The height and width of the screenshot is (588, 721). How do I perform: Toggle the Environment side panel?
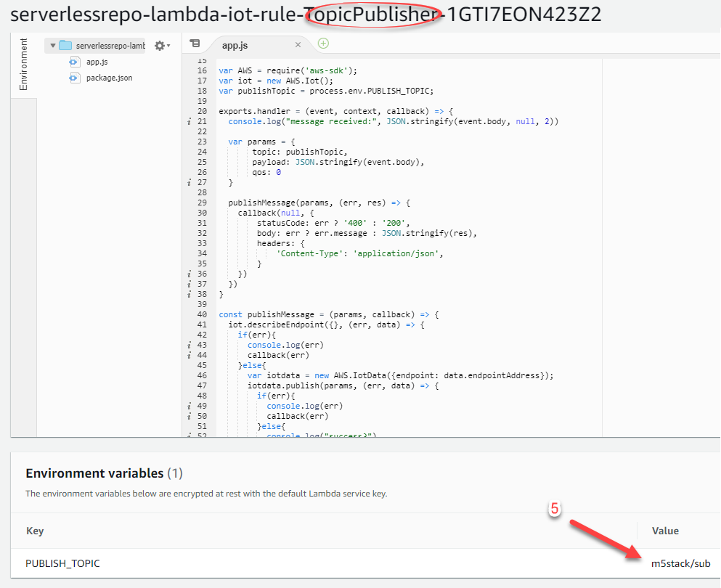23,65
